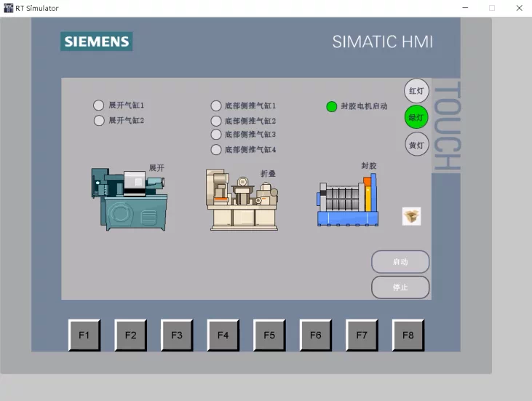The image size is (532, 401).
Task: Click the F1 function key
Action: tap(84, 336)
